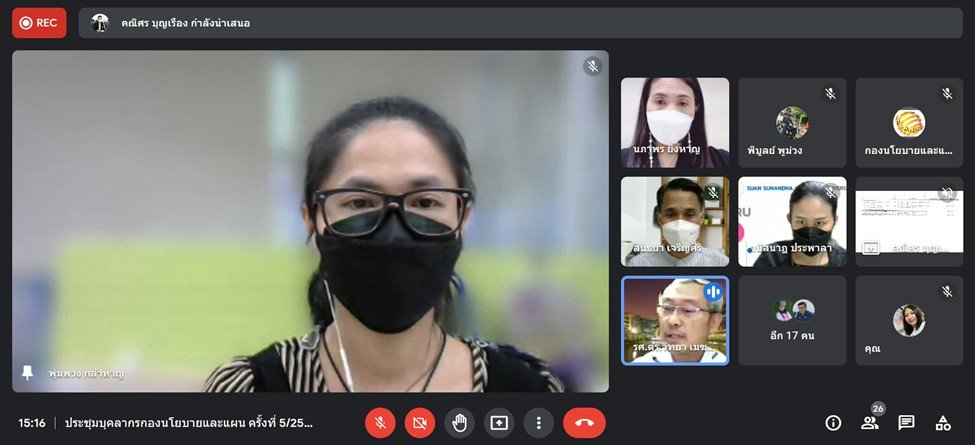Open the three-dot more options menu
Image resolution: width=975 pixels, height=445 pixels.
[538, 423]
